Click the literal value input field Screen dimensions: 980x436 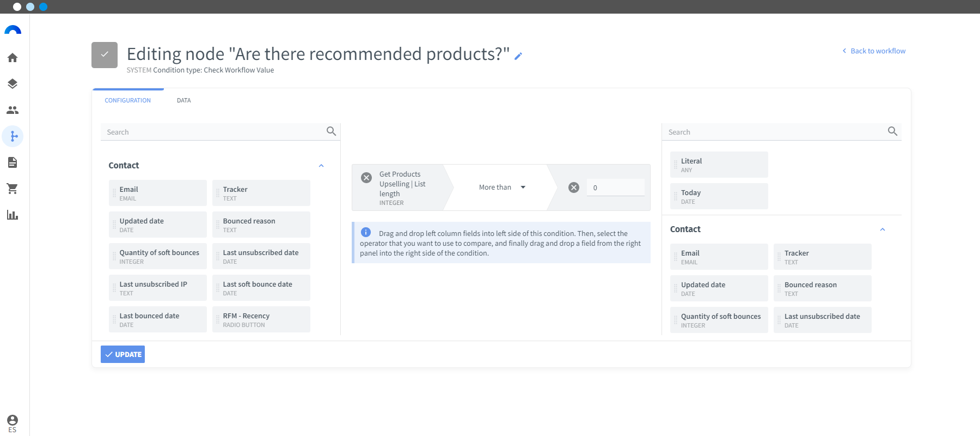coord(616,187)
